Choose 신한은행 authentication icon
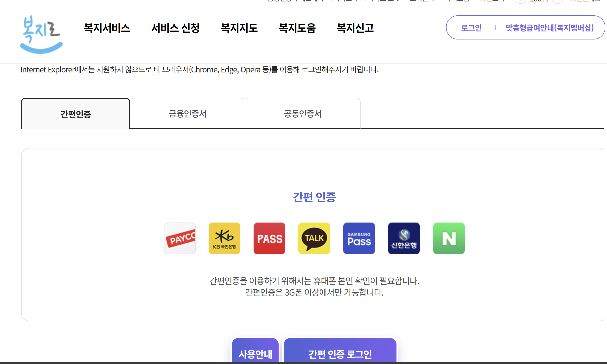 tap(404, 238)
